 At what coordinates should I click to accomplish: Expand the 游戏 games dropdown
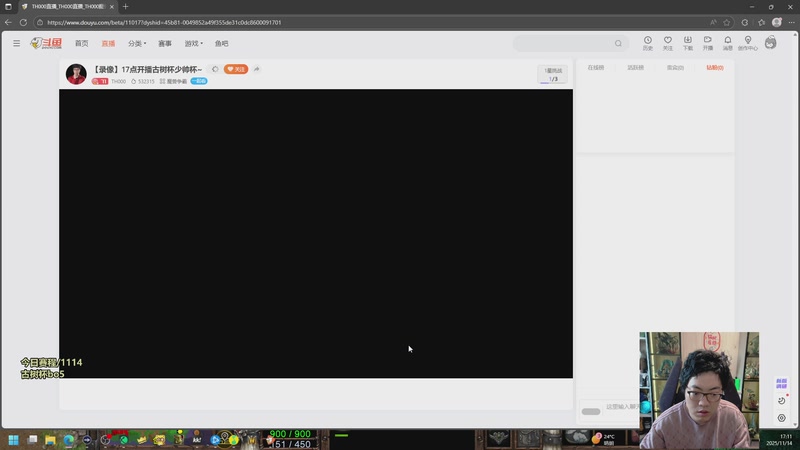193,43
